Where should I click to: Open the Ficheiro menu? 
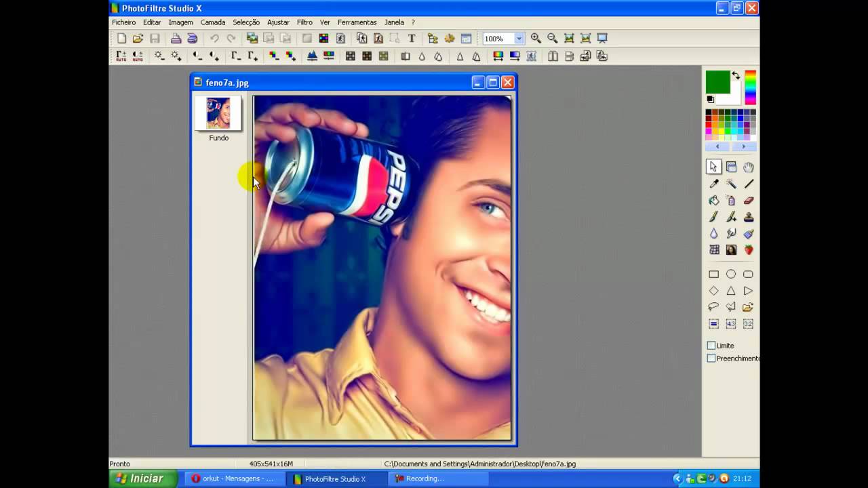pyautogui.click(x=124, y=22)
